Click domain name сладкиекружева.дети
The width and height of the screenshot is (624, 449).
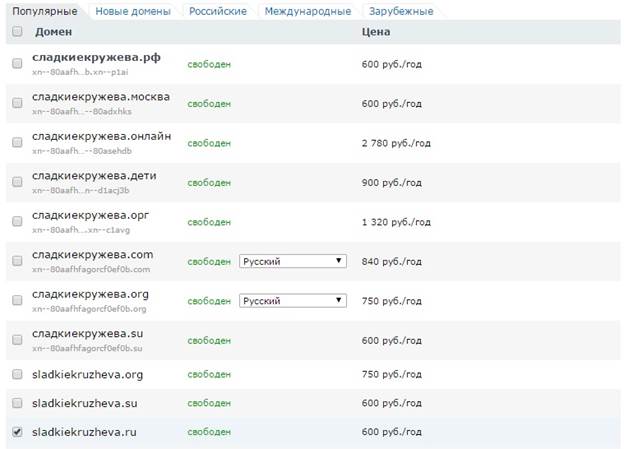(94, 176)
